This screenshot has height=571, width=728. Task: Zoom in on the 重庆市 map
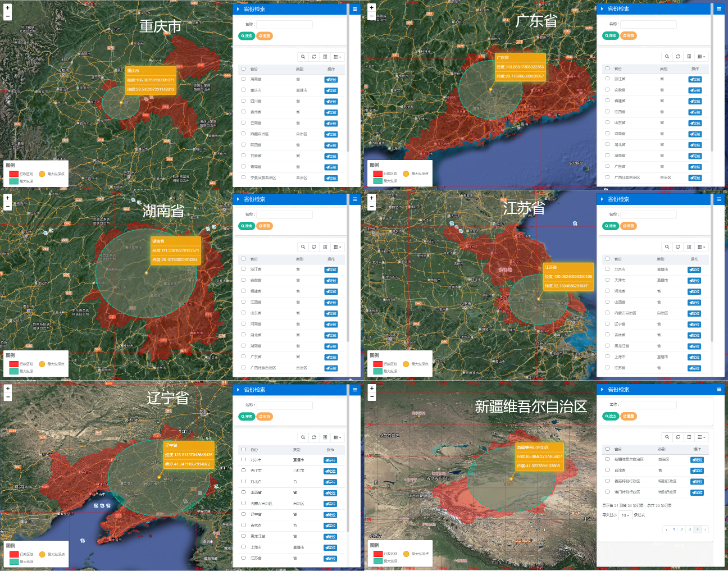click(x=7, y=8)
